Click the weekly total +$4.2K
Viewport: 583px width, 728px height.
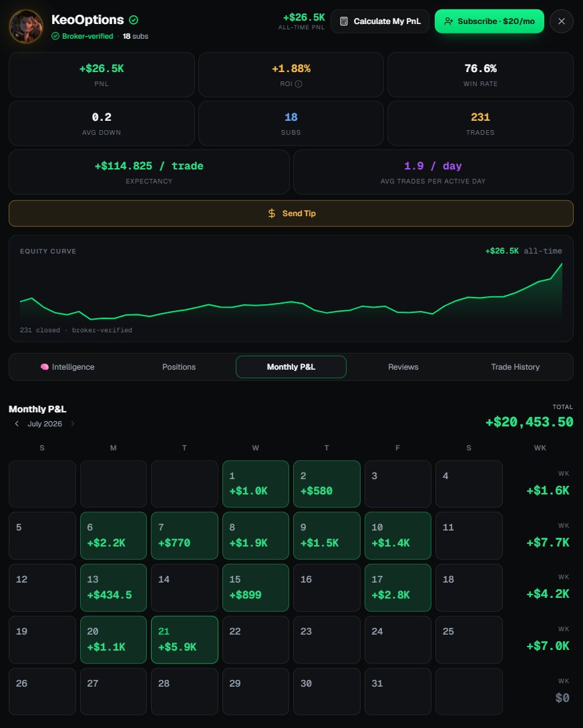[x=548, y=594]
